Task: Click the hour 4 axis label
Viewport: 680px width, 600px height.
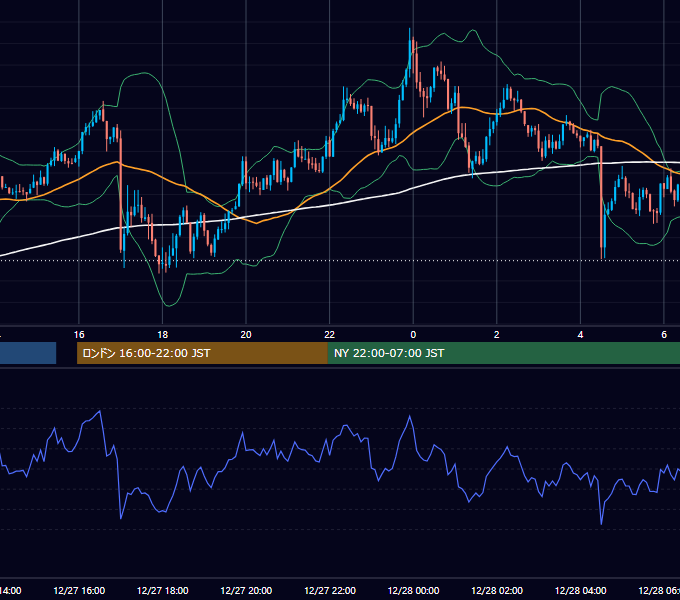Action: click(x=580, y=335)
